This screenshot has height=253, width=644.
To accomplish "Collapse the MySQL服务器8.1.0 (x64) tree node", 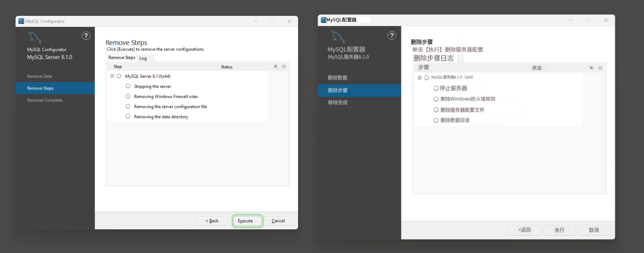I will 420,77.
